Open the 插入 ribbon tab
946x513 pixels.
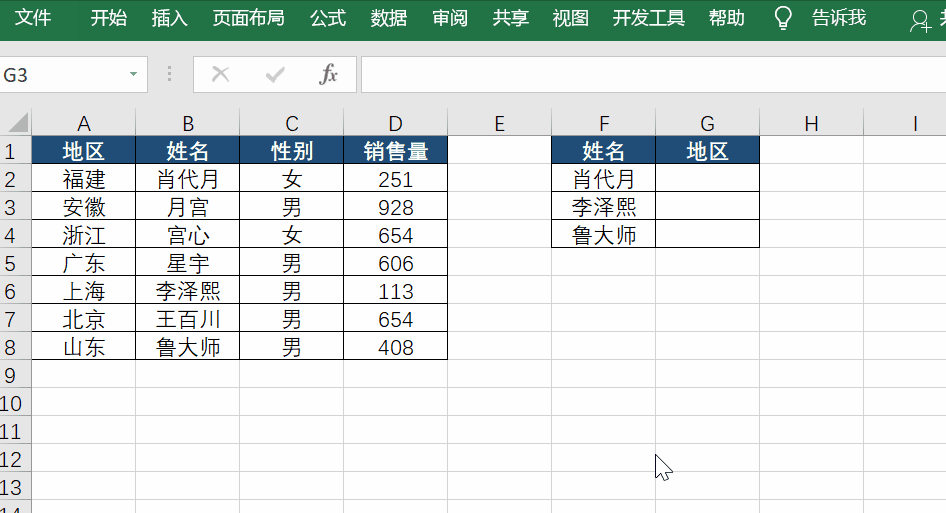point(170,18)
